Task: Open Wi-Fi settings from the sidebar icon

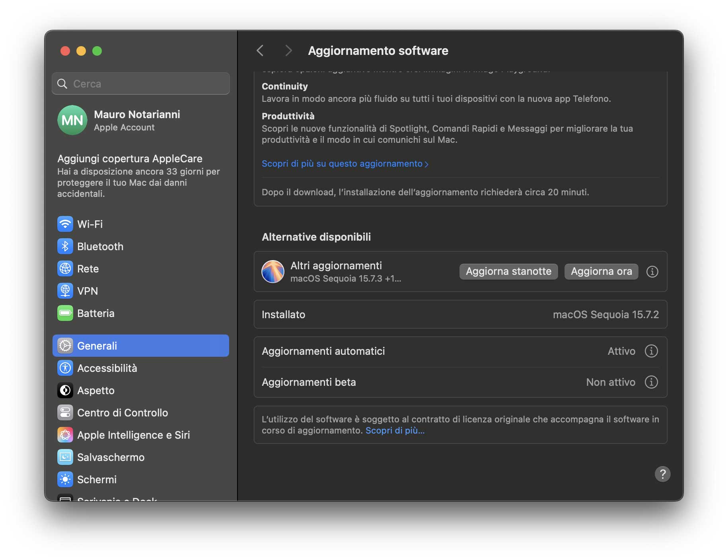Action: [x=65, y=224]
